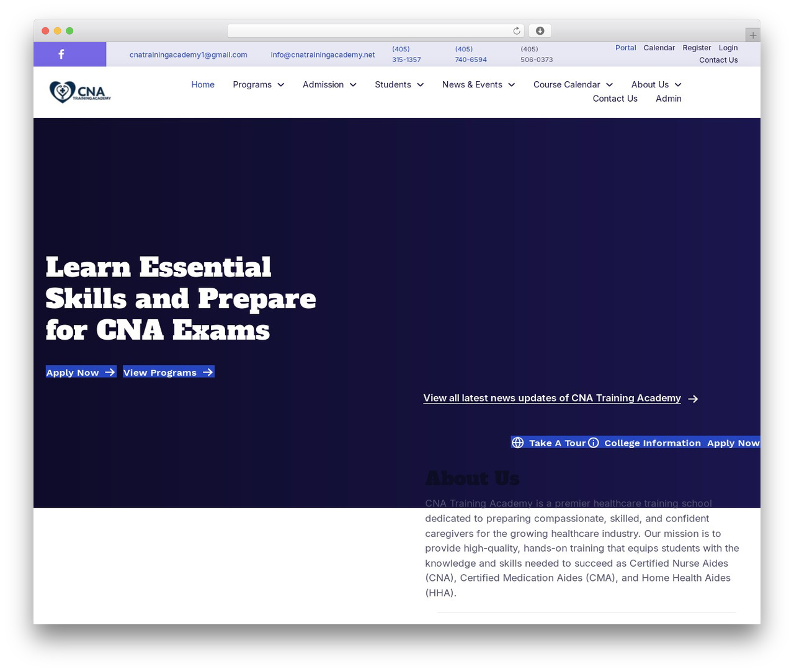Screen dimensions: 794x672
Task: Open the Admin menu item
Action: pos(669,99)
